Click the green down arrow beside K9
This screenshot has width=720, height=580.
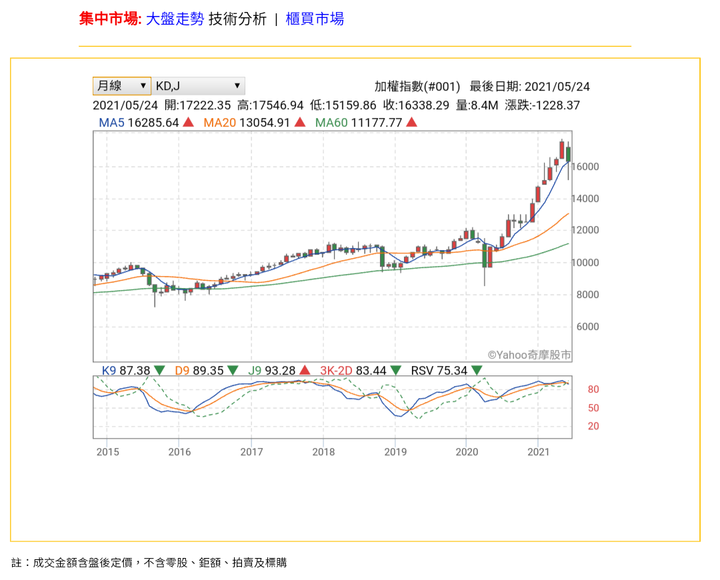point(159,370)
